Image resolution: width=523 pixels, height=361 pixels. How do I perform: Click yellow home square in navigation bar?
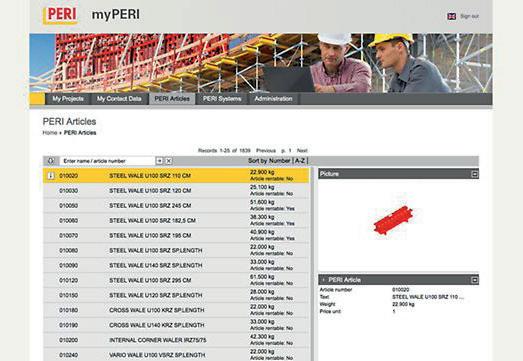[x=37, y=99]
